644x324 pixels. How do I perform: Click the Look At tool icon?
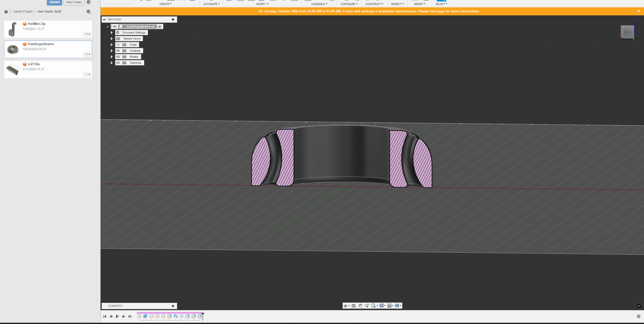pyautogui.click(x=354, y=306)
